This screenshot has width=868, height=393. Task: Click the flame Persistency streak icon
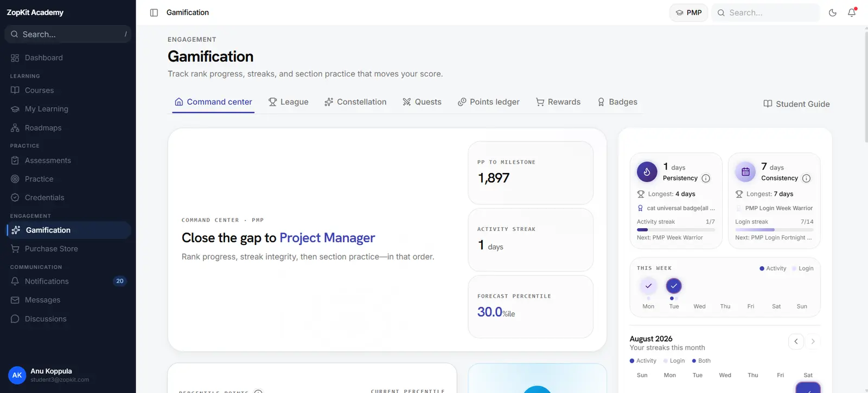(x=647, y=172)
